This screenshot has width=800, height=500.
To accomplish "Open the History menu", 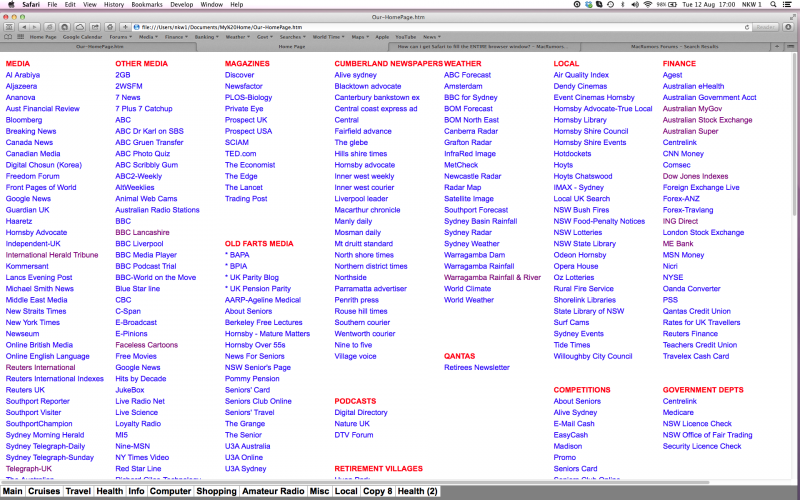I will pyautogui.click(x=113, y=5).
